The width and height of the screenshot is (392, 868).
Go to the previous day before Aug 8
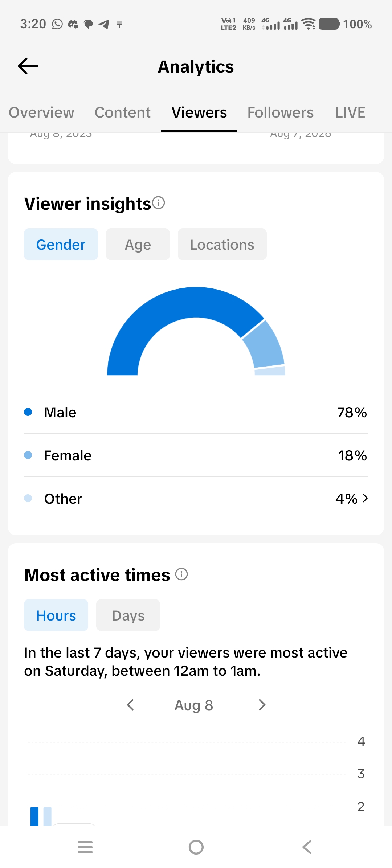click(130, 705)
